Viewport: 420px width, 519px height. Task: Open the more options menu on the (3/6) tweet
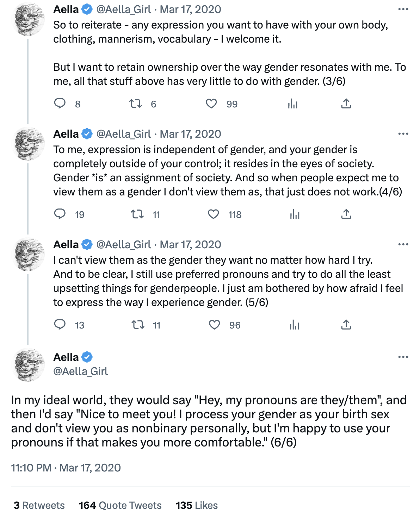click(403, 9)
